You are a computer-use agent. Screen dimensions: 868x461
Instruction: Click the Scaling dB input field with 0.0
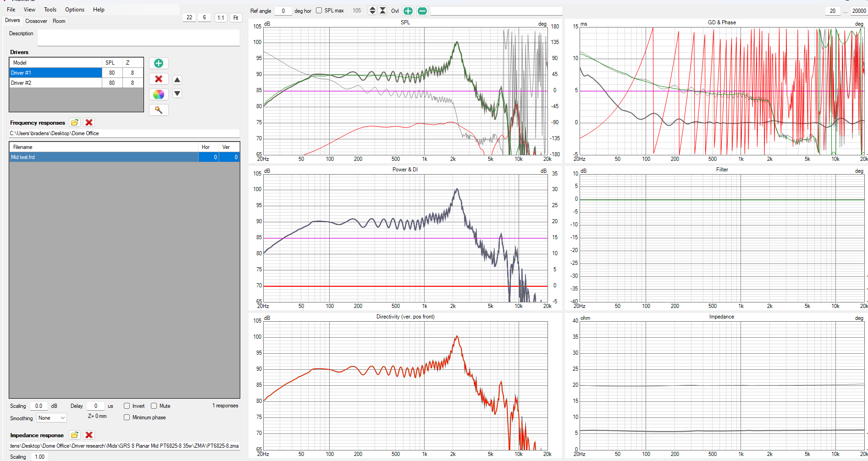[x=39, y=406]
